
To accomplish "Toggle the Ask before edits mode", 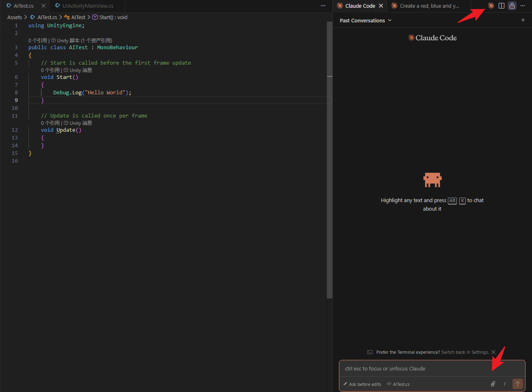I will click(x=362, y=384).
